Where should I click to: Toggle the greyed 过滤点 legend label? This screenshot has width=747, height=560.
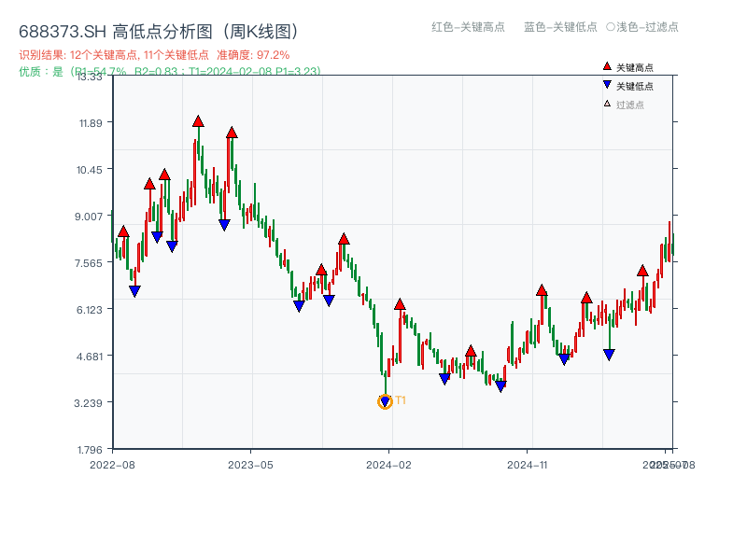[629, 105]
